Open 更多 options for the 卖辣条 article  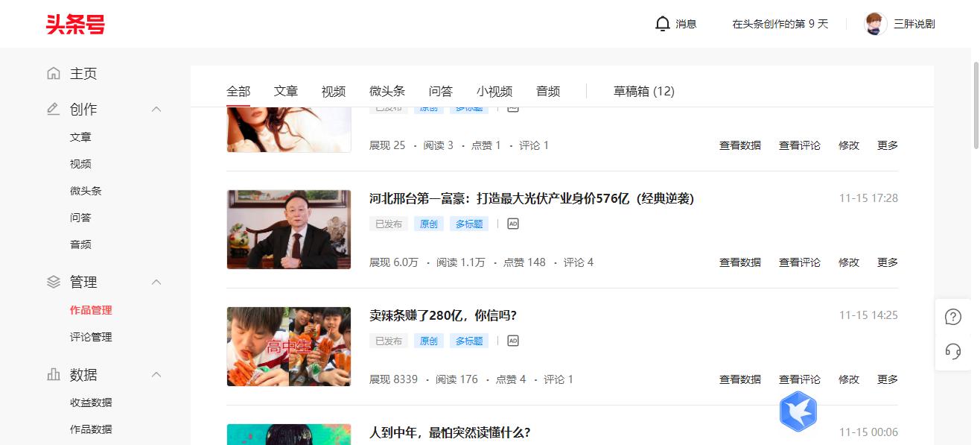[x=886, y=379]
